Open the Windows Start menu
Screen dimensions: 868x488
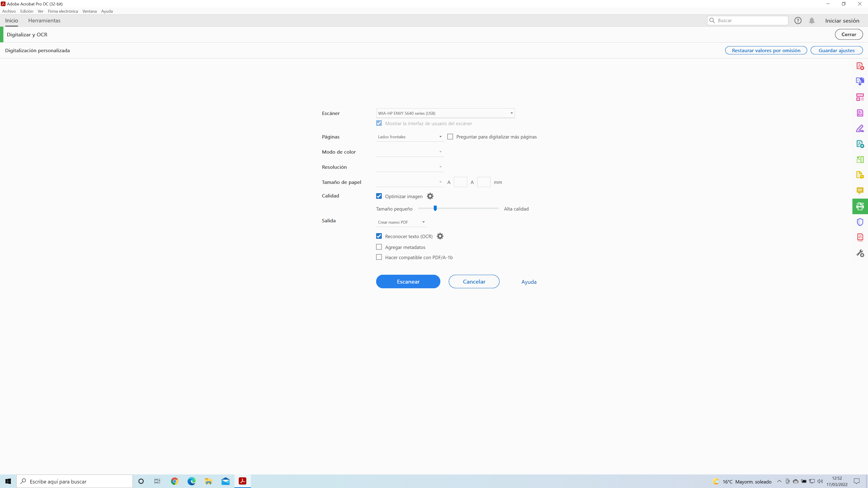point(8,481)
